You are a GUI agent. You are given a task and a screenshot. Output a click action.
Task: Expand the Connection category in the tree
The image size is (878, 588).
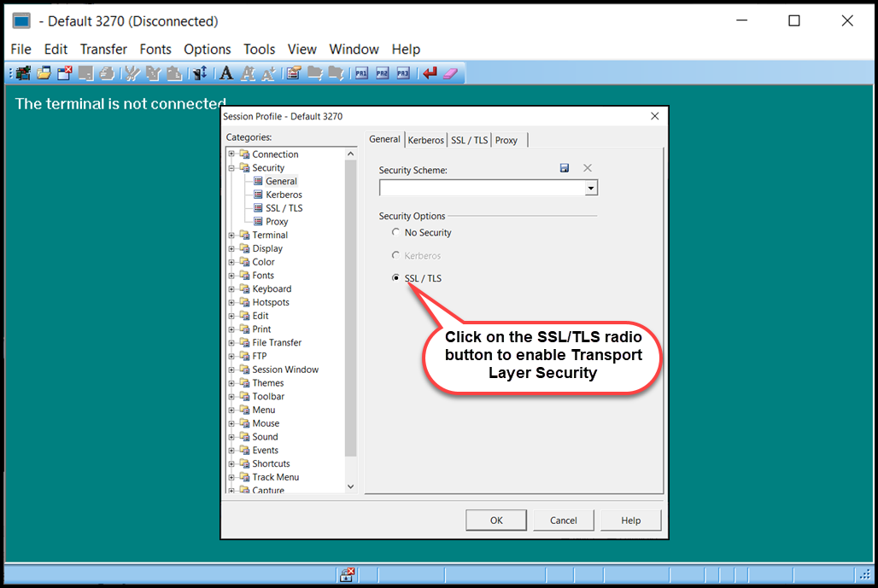[231, 154]
